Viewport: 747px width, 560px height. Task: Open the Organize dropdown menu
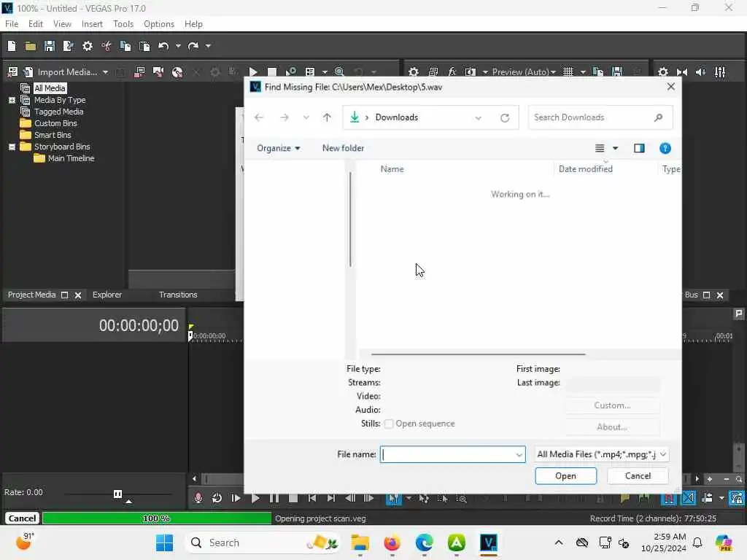point(278,148)
